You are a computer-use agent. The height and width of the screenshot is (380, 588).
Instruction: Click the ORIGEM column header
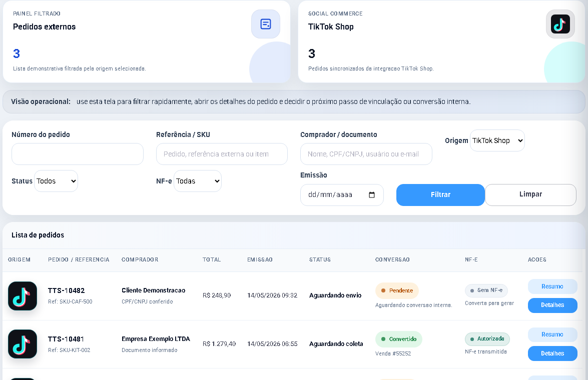tap(19, 259)
